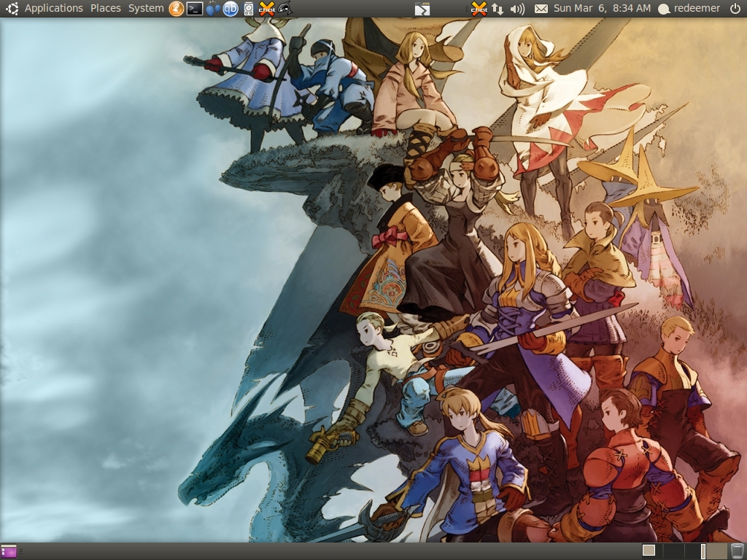Launch the speaker music player launcher
The height and width of the screenshot is (560, 747).
click(x=248, y=9)
